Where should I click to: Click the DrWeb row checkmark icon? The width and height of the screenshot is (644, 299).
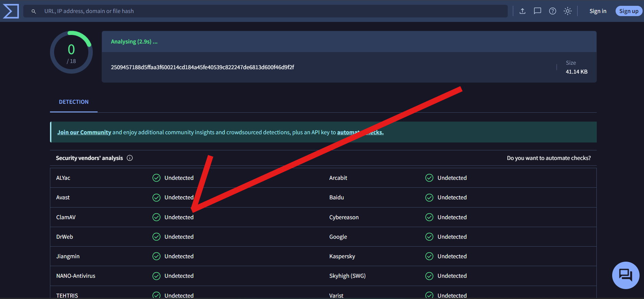pyautogui.click(x=156, y=237)
